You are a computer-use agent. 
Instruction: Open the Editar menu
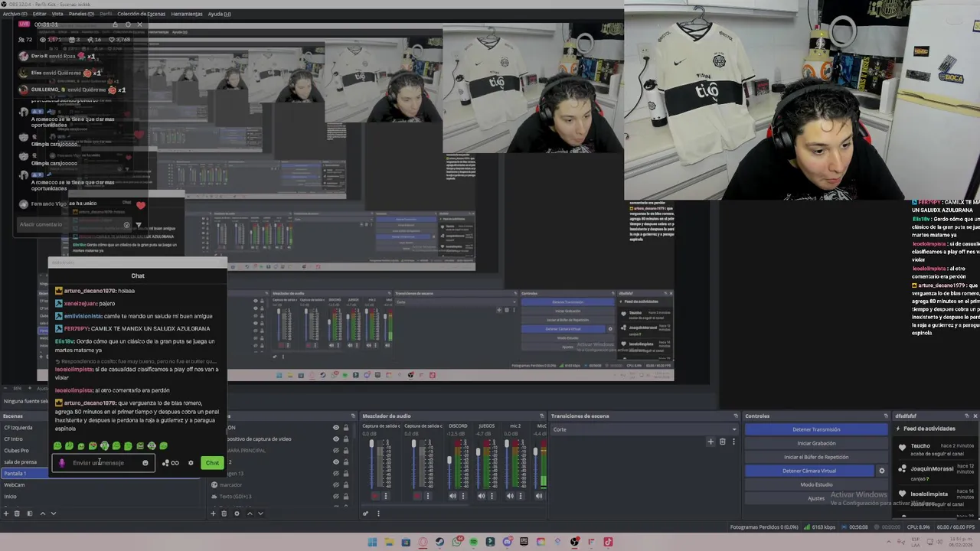click(39, 14)
